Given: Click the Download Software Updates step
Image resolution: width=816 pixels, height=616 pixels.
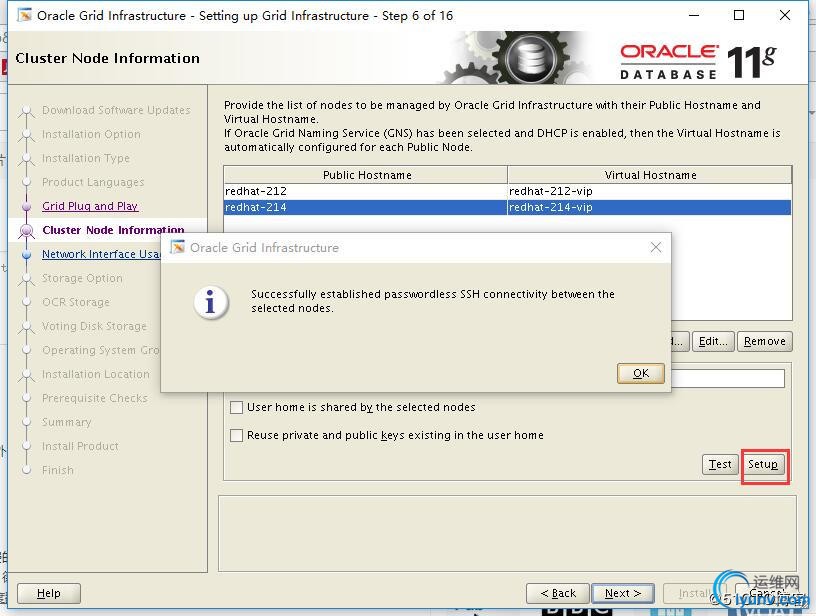Looking at the screenshot, I should (116, 110).
